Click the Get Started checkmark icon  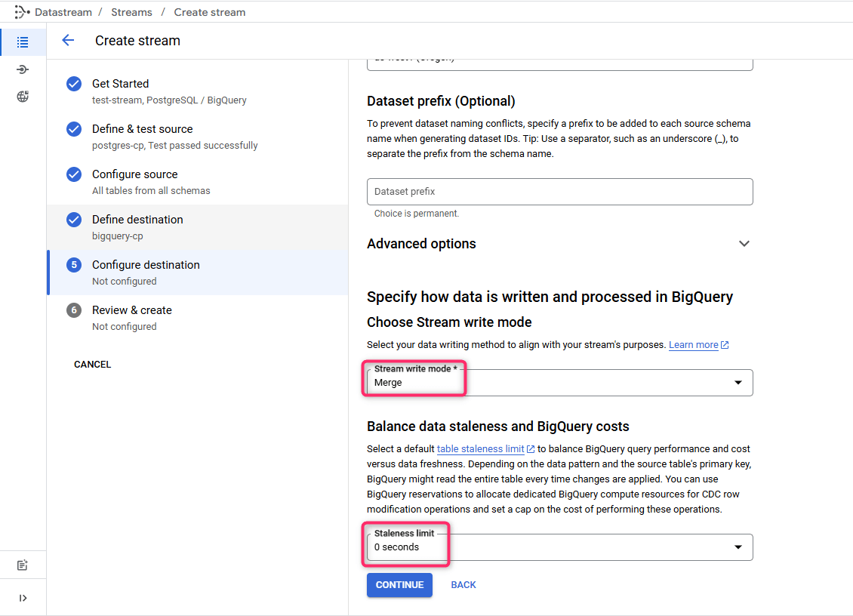(74, 84)
